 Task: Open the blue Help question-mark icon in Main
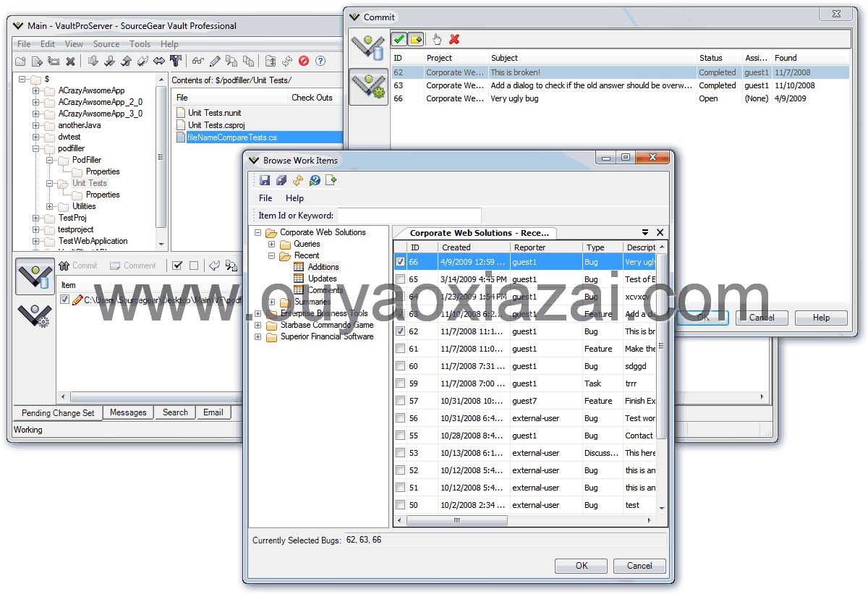[320, 61]
